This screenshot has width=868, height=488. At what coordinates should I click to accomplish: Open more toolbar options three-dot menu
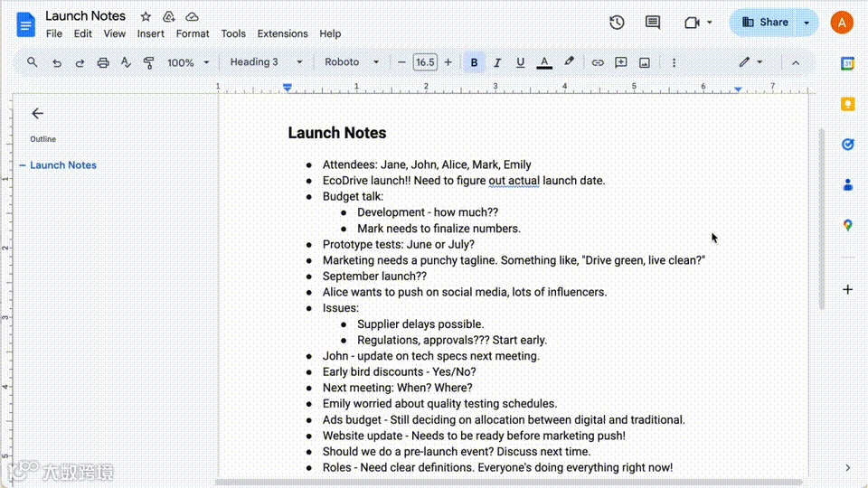pos(674,62)
